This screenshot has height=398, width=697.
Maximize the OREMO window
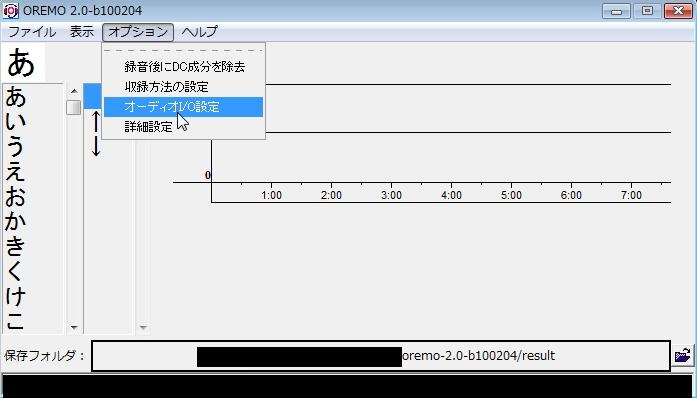647,11
